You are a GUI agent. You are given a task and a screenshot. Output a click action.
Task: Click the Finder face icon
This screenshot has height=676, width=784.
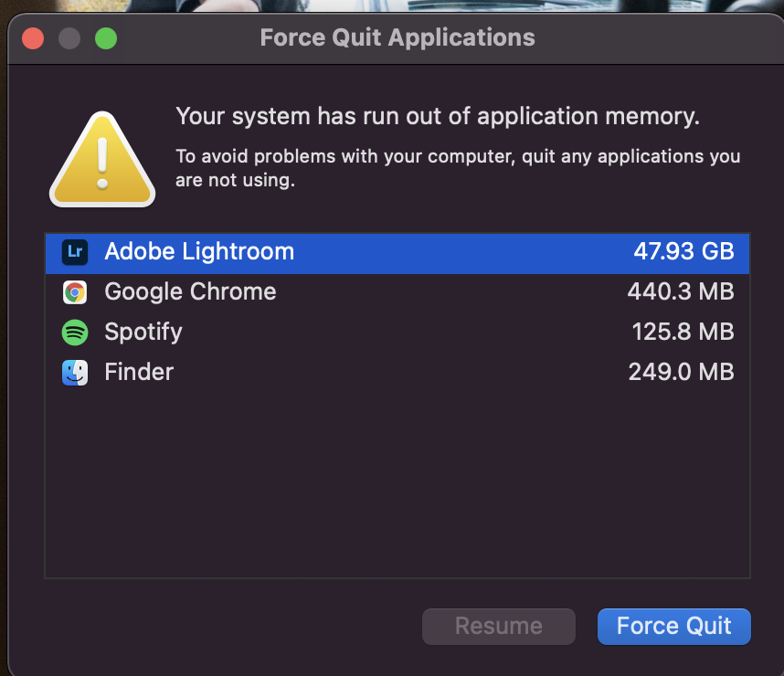[75, 373]
